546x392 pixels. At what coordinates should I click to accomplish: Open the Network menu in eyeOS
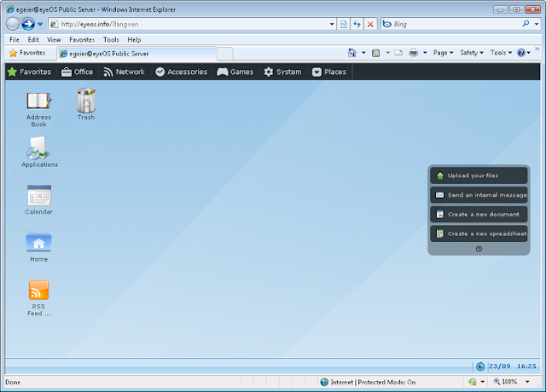pyautogui.click(x=124, y=72)
